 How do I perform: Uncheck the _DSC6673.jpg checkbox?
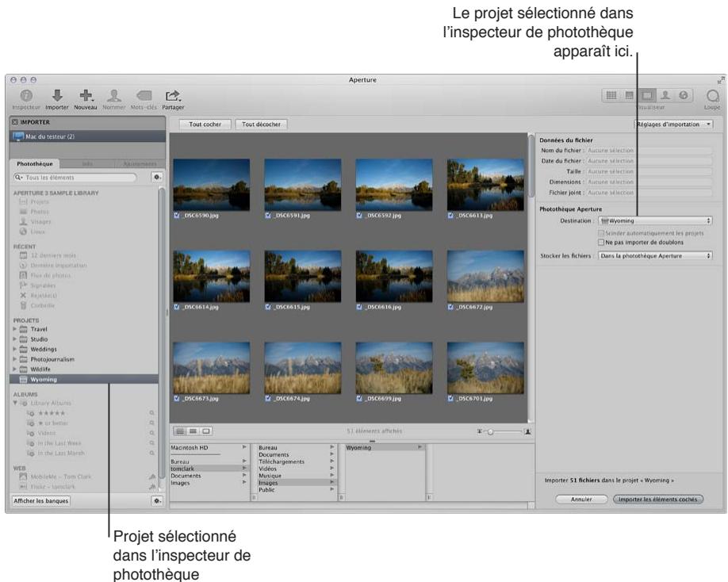176,398
